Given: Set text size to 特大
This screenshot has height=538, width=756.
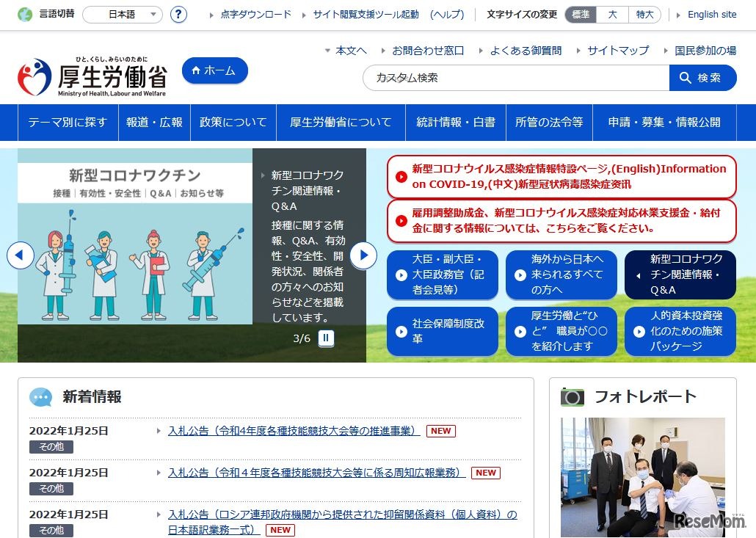Looking at the screenshot, I should coord(644,13).
